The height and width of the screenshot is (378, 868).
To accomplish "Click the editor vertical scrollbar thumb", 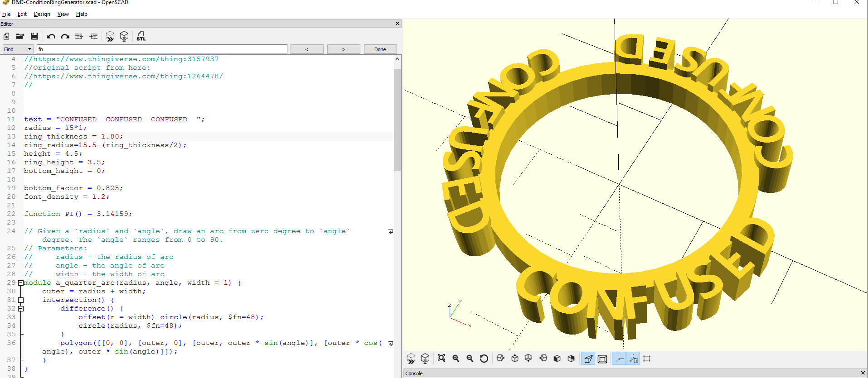I will [x=397, y=120].
